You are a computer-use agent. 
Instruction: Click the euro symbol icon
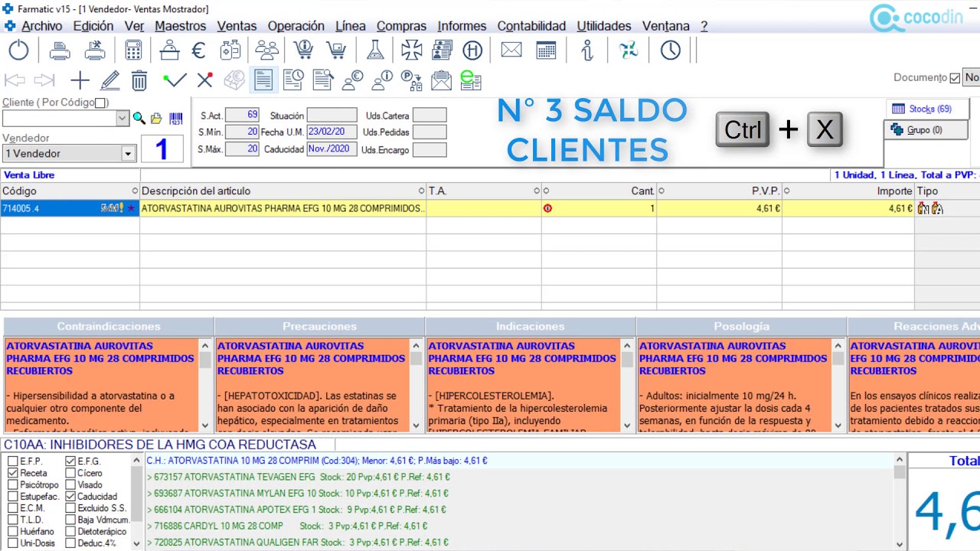[x=198, y=51]
